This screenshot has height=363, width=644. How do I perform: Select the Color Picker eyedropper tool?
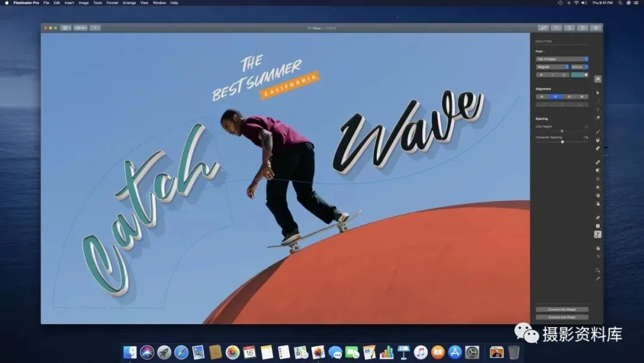point(597,279)
